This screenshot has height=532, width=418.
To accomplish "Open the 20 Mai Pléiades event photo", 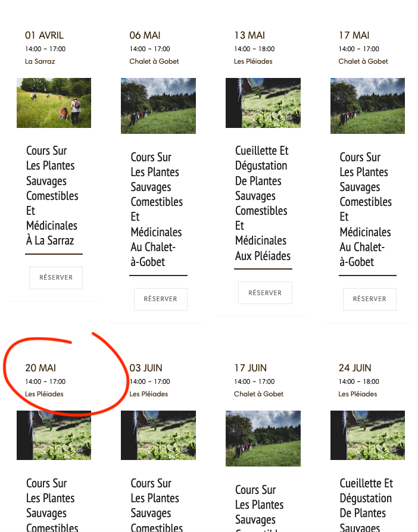I will coord(54,436).
